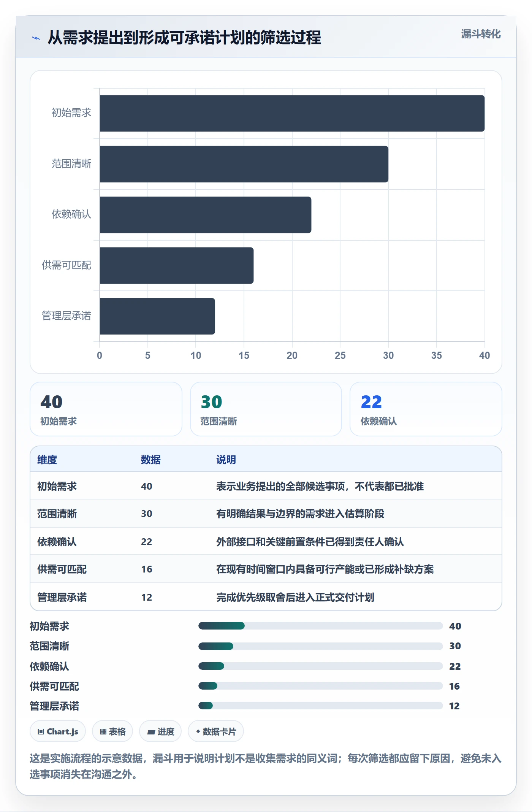Click the 供需可匹配 progress bar showing 16
The width and height of the screenshot is (532, 812).
tap(320, 686)
